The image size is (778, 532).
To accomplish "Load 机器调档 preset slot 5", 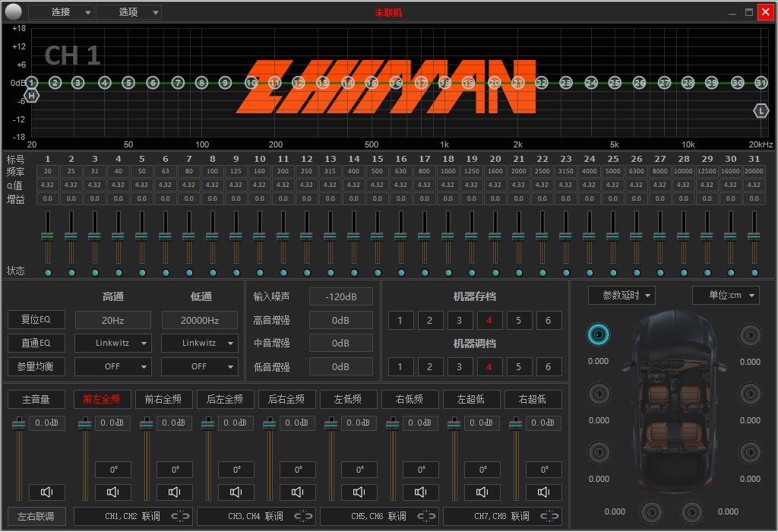I will [518, 367].
